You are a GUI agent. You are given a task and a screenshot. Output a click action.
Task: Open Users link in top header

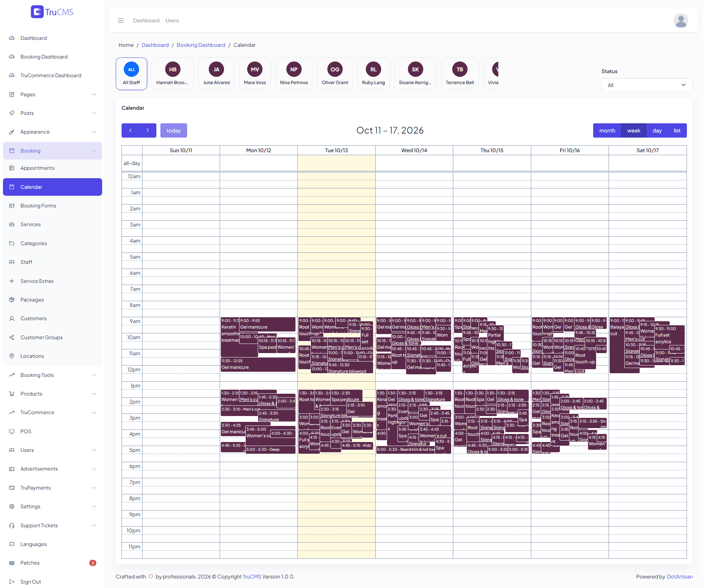(x=172, y=20)
